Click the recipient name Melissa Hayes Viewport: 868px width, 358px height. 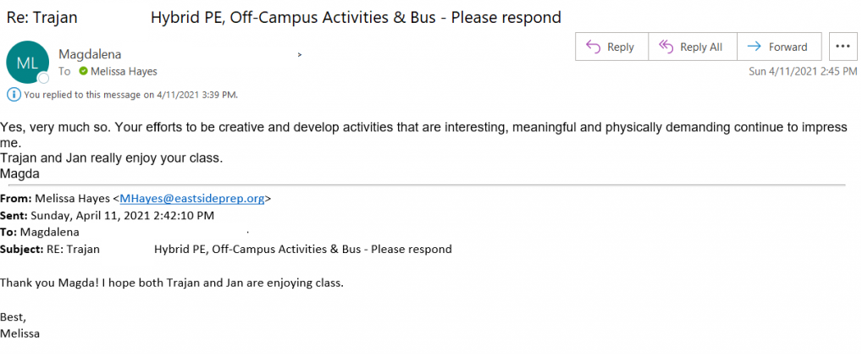point(124,71)
